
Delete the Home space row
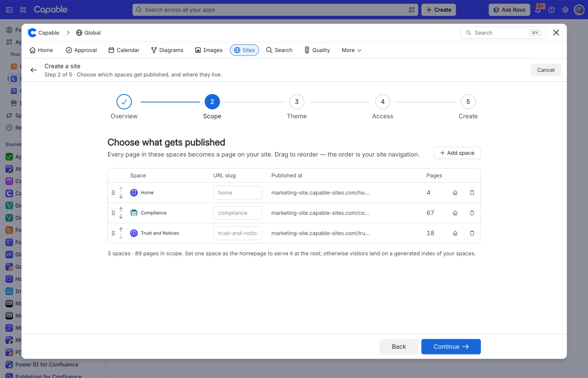[472, 193]
